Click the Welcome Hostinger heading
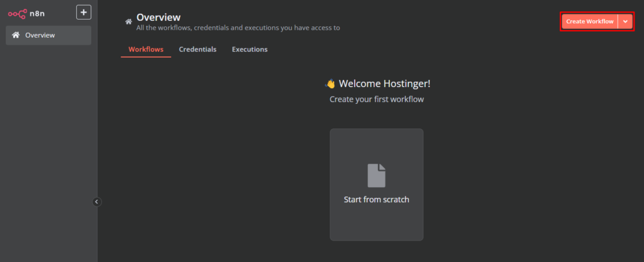 [x=384, y=84]
